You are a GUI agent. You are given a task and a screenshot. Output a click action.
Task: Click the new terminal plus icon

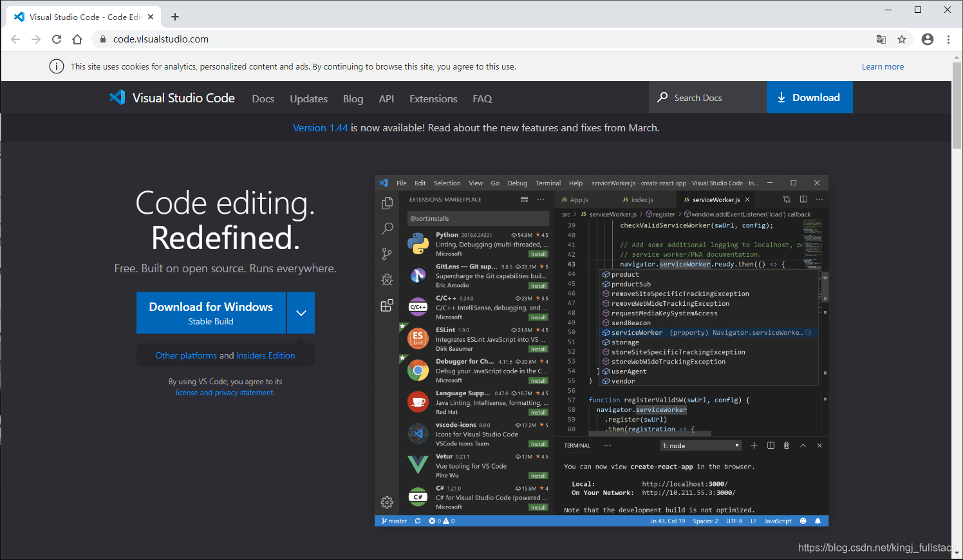click(x=754, y=445)
